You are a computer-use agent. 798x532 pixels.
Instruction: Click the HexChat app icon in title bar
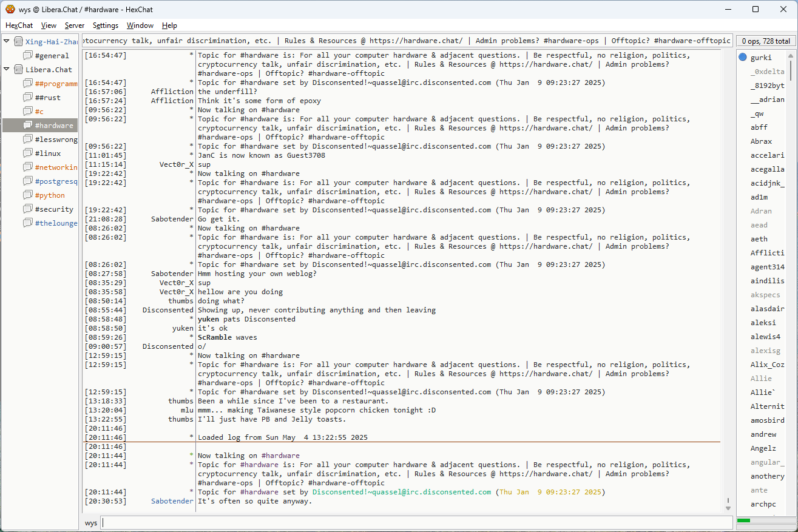tap(10, 9)
